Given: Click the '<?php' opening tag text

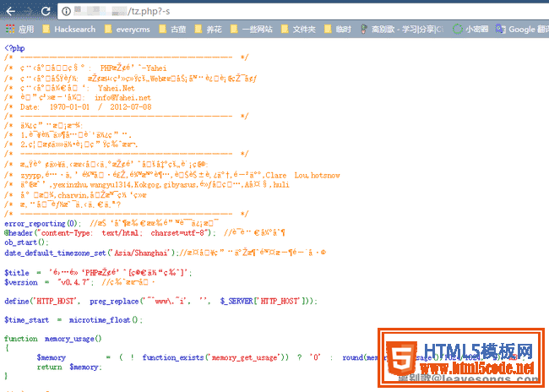Looking at the screenshot, I should 14,48.
